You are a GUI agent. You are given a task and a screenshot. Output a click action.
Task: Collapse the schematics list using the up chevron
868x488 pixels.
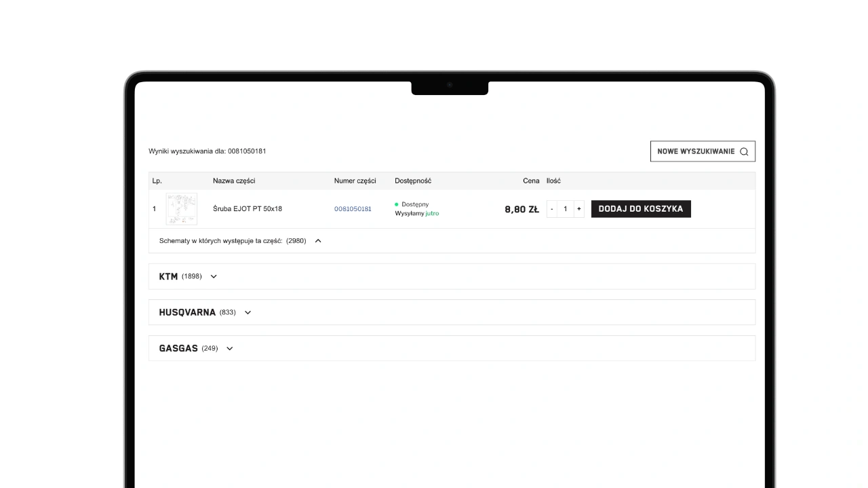(x=318, y=241)
